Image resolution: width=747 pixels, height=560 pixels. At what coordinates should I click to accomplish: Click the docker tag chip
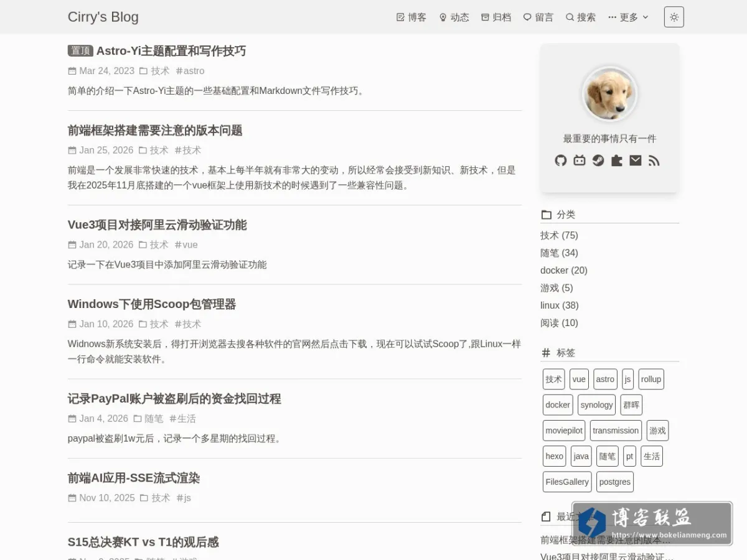[558, 404]
